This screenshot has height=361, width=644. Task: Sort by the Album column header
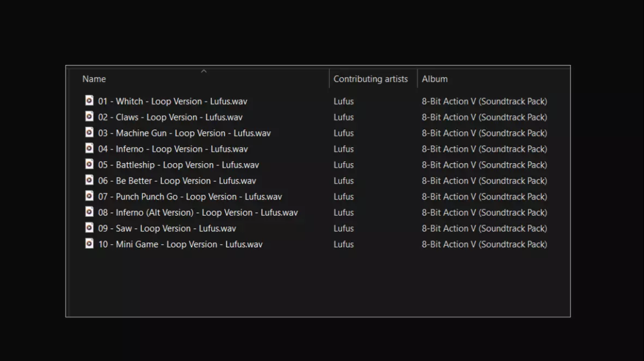[434, 79]
